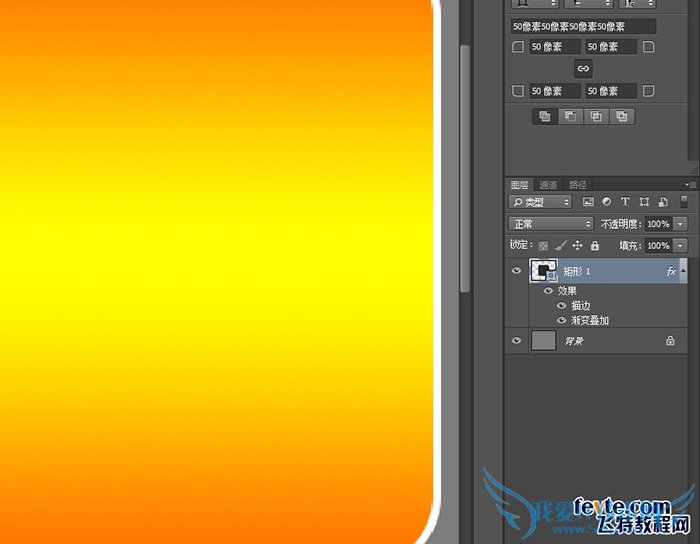Select the Subtract Front Shape path operation

(x=571, y=116)
